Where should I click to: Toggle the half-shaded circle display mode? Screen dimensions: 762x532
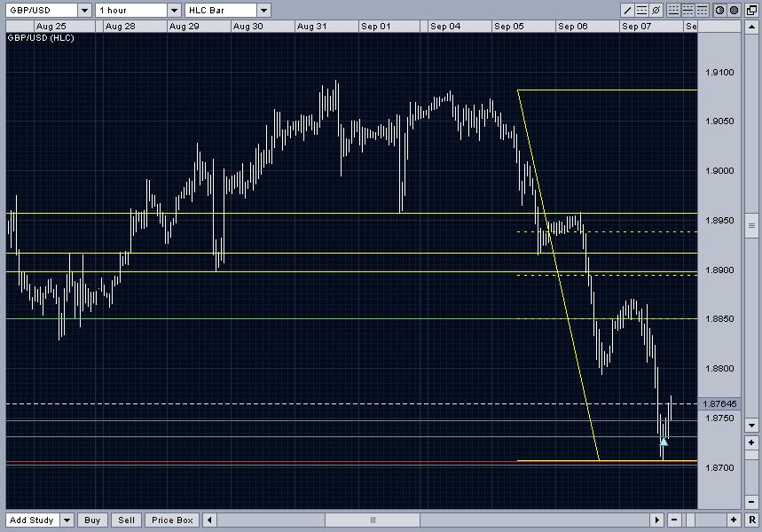(719, 11)
